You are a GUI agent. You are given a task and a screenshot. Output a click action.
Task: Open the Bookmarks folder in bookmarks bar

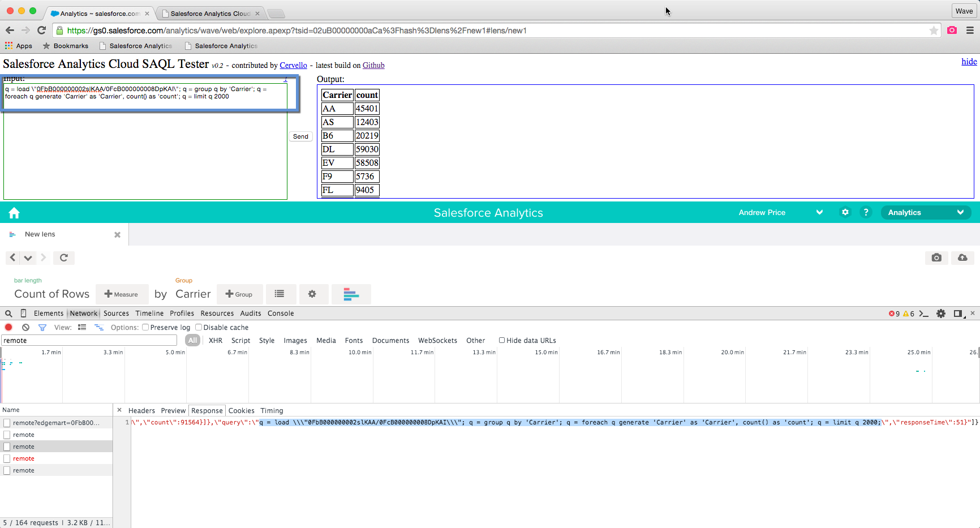pyautogui.click(x=65, y=46)
